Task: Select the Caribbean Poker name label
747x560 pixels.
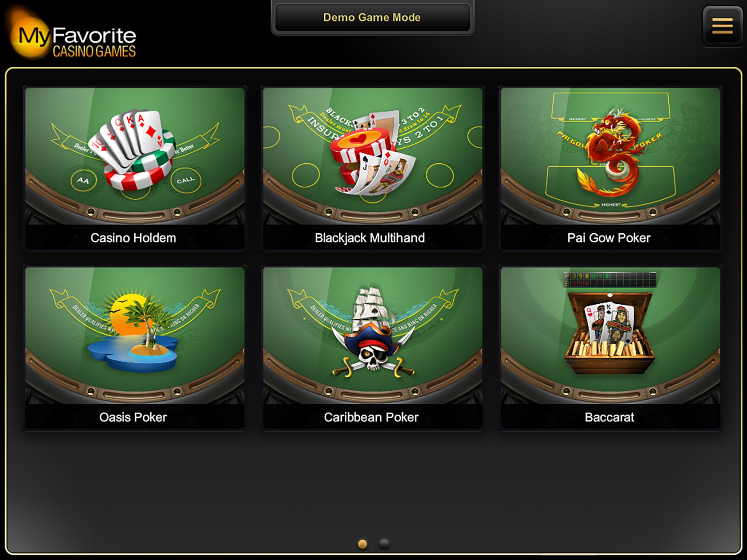Action: [371, 417]
